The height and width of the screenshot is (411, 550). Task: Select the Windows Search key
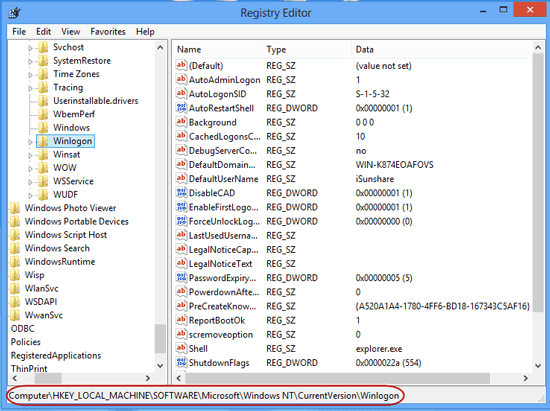point(57,248)
